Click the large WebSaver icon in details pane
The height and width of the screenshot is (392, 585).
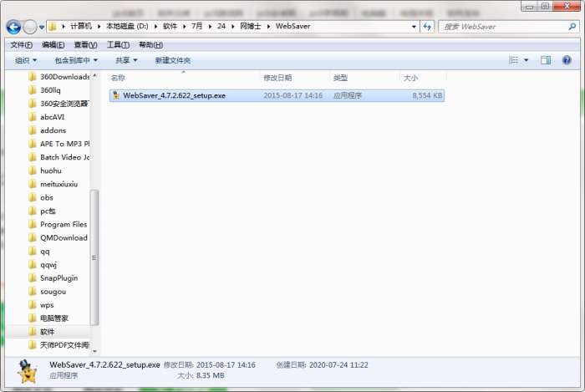(x=27, y=371)
